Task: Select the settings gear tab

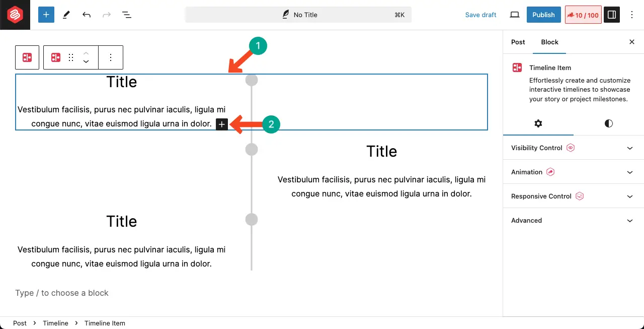Action: pyautogui.click(x=538, y=123)
